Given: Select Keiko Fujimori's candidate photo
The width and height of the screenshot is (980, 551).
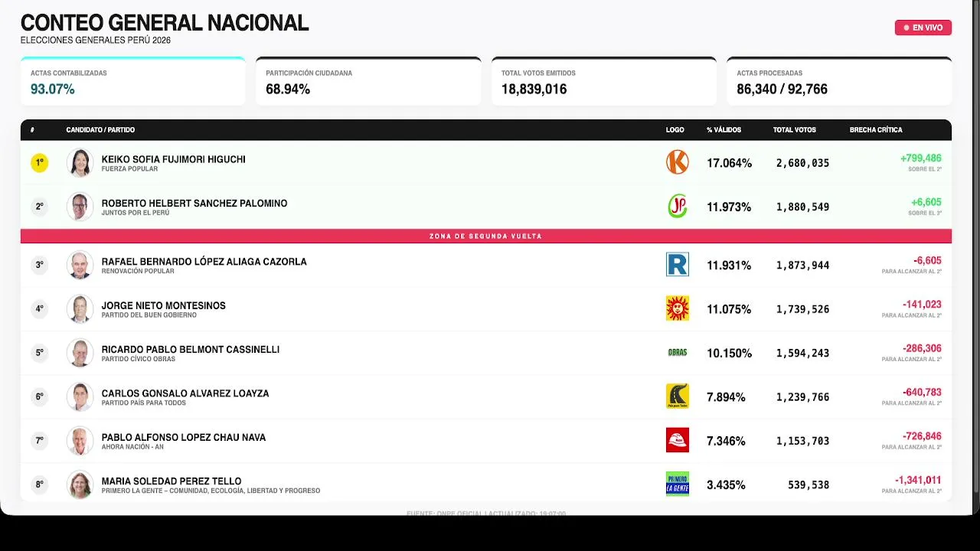Looking at the screenshot, I should point(80,162).
